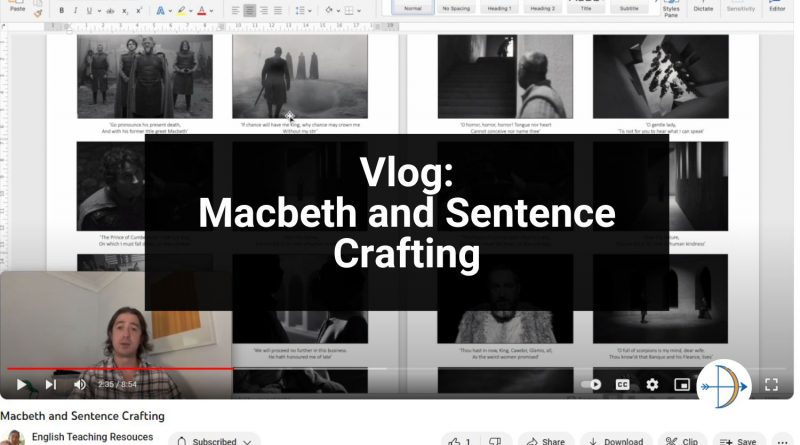The image size is (800, 445).
Task: Skip to next video
Action: pos(51,384)
